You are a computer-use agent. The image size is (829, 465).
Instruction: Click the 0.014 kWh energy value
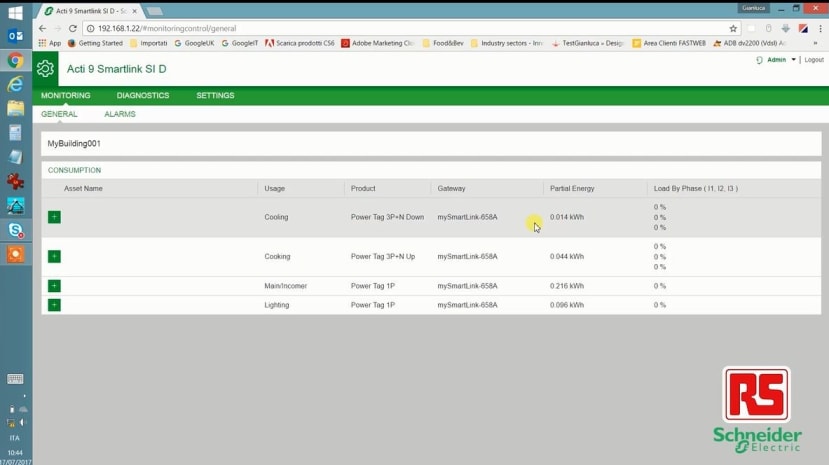point(567,217)
